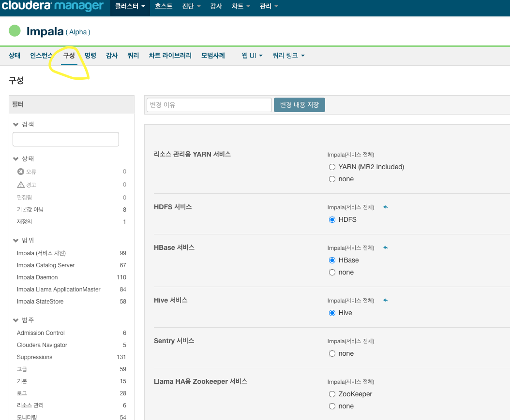
Task: Click the Cloudera Manager logo
Action: [52, 6]
